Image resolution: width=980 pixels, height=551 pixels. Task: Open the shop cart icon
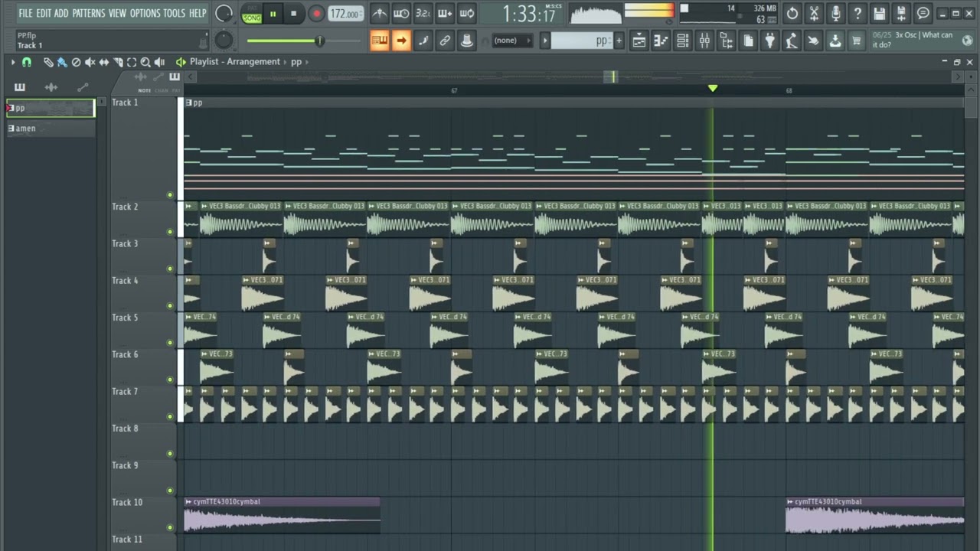(857, 41)
